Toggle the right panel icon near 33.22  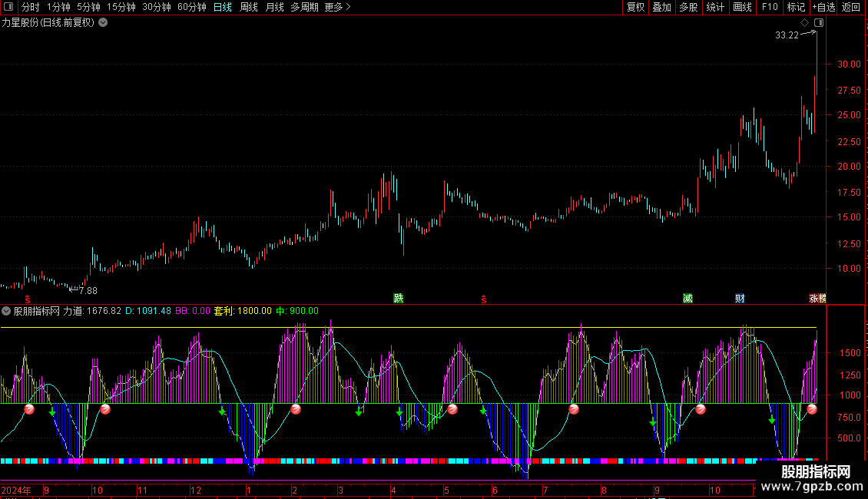point(818,23)
